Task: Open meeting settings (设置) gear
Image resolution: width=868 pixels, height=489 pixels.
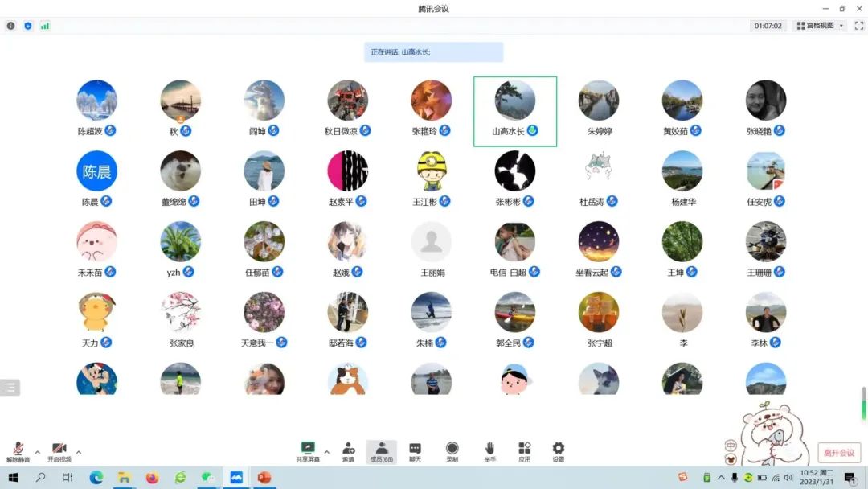Action: pos(558,449)
